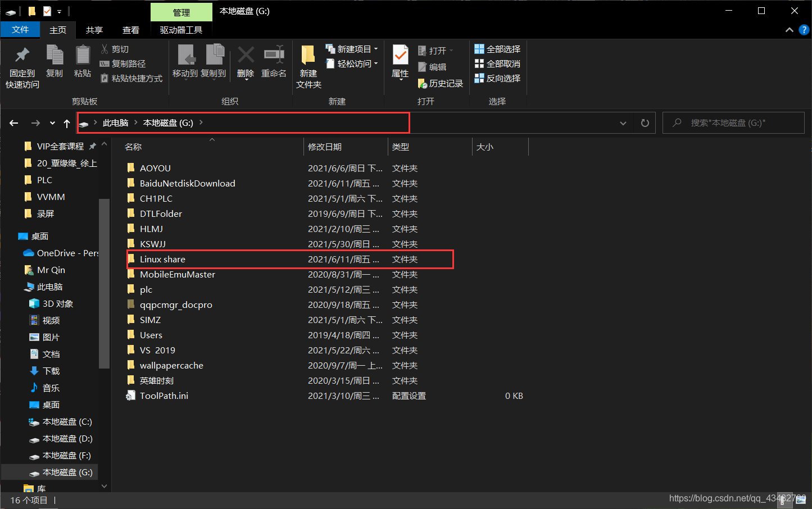Screen dimensions: 812x509
Task: Click 本地磁盘 (G:) in address bar
Action: [168, 122]
